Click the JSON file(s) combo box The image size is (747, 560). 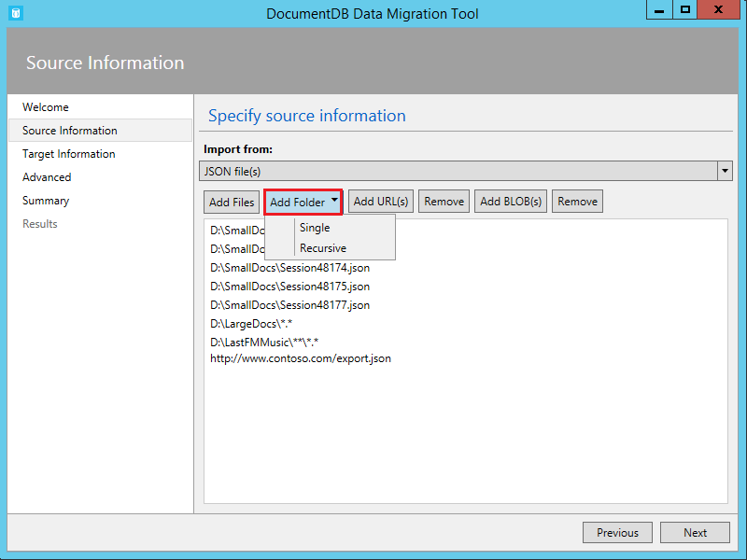point(465,171)
